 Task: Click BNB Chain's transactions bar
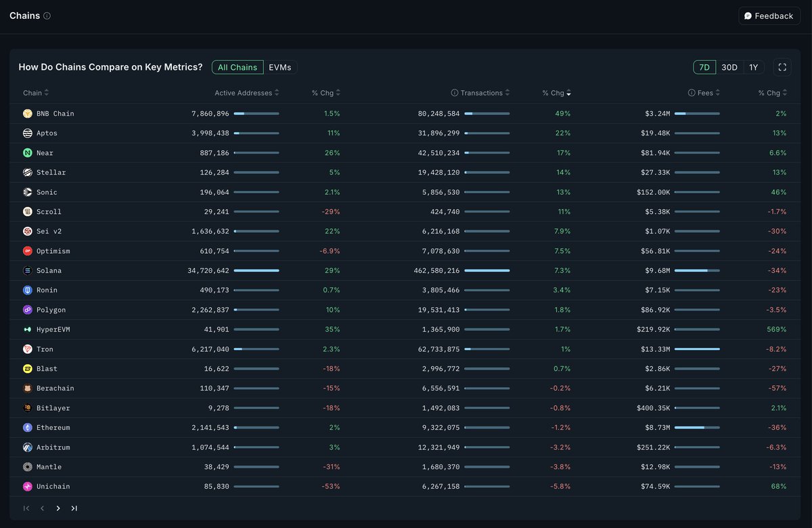(x=487, y=114)
